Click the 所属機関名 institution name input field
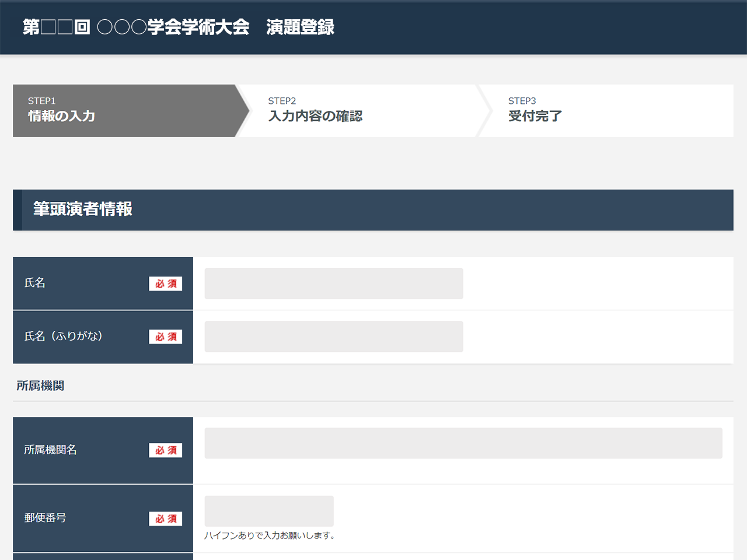The height and width of the screenshot is (560, 747). pyautogui.click(x=463, y=443)
